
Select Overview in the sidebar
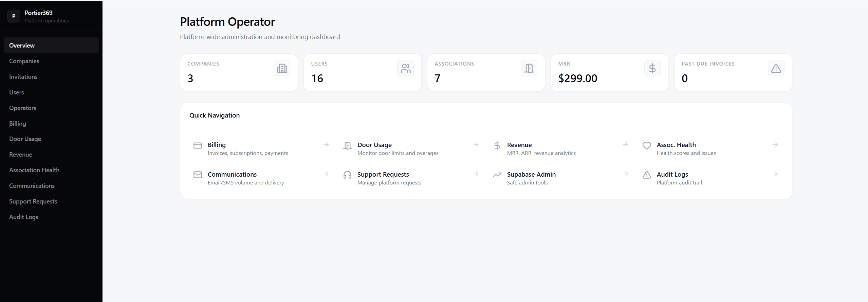pyautogui.click(x=51, y=45)
